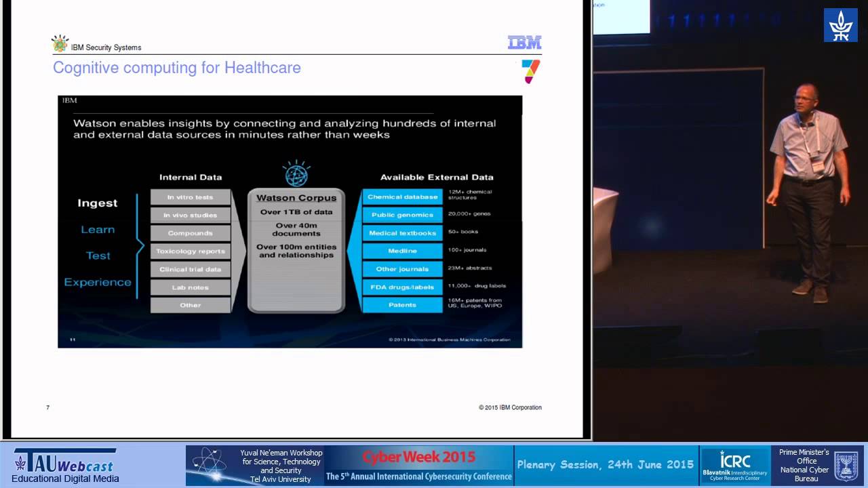
Task: Click the 50+ books text
Action: click(x=463, y=232)
